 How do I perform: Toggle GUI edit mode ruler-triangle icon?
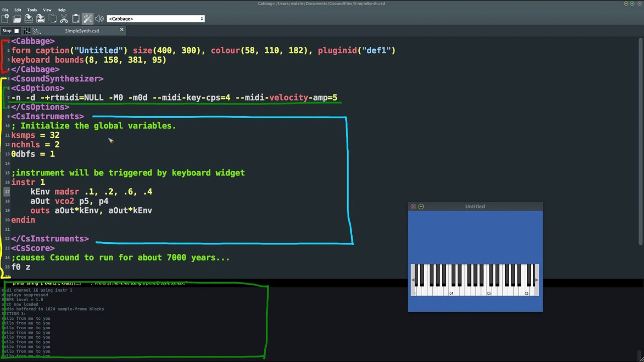tap(37, 31)
